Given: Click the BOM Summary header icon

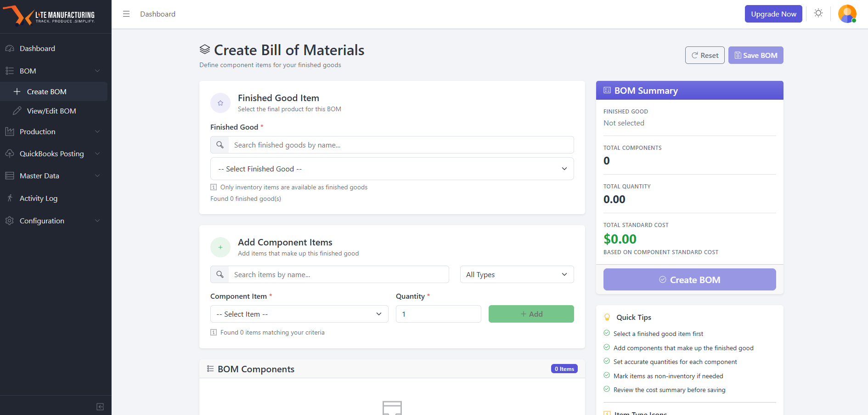Looking at the screenshot, I should pos(607,90).
